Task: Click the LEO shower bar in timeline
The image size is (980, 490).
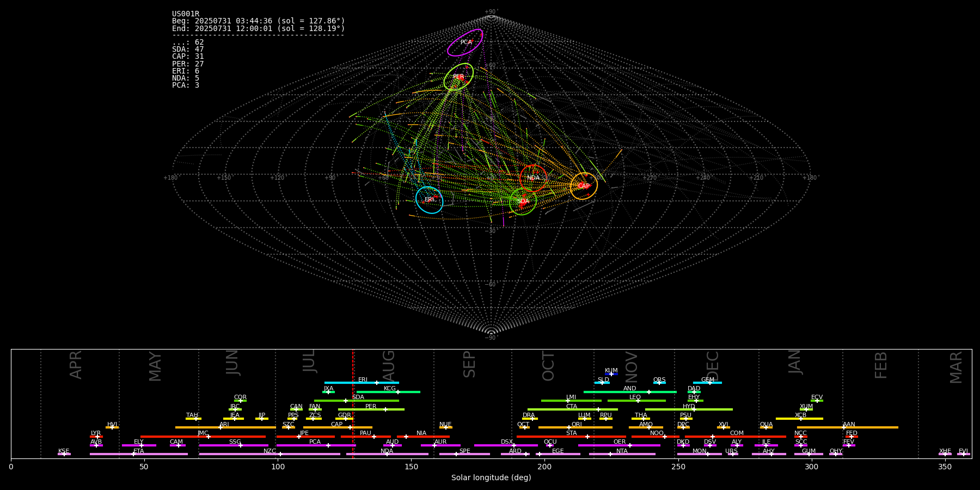Action: [x=636, y=401]
